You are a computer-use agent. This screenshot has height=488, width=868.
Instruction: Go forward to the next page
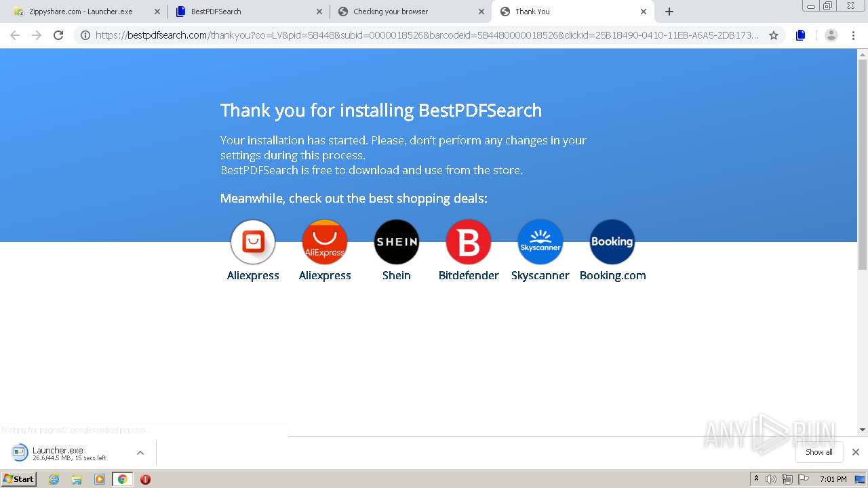point(37,35)
